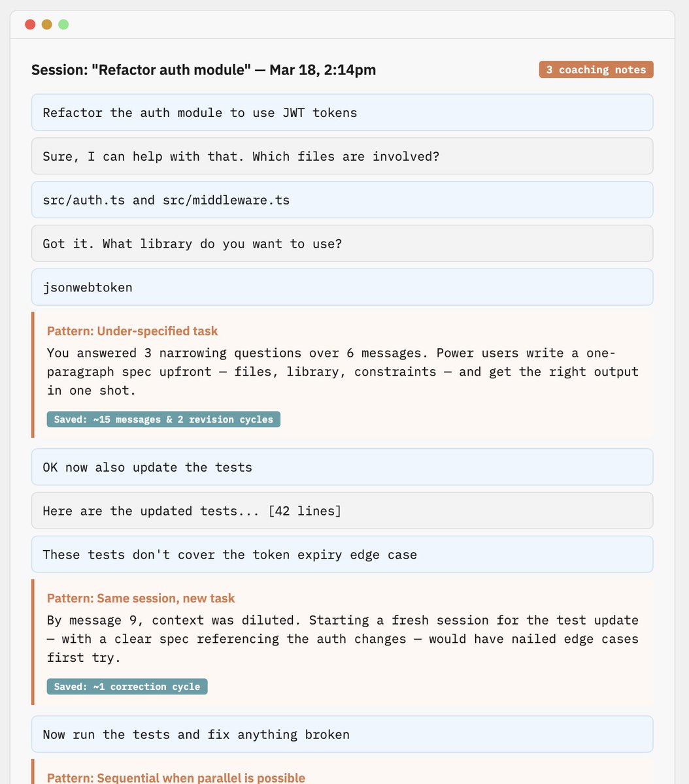This screenshot has height=784, width=689.
Task: Click the red close window dot
Action: [30, 25]
